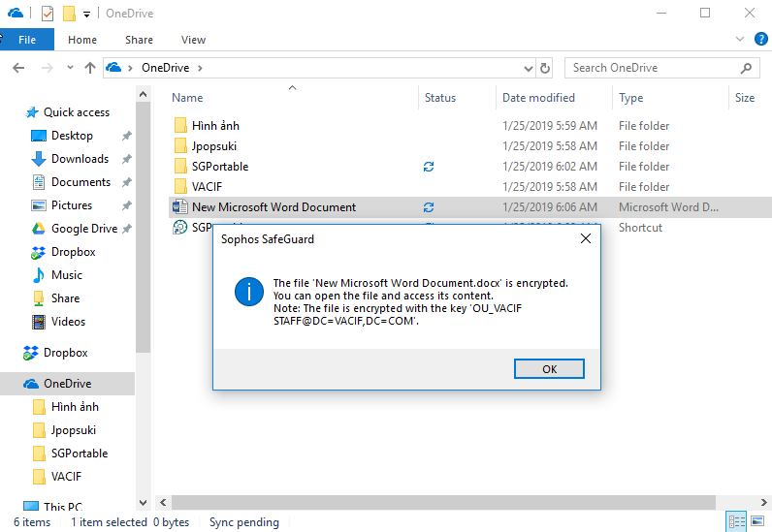
Task: Open the Share ribbon tab
Action: click(139, 40)
